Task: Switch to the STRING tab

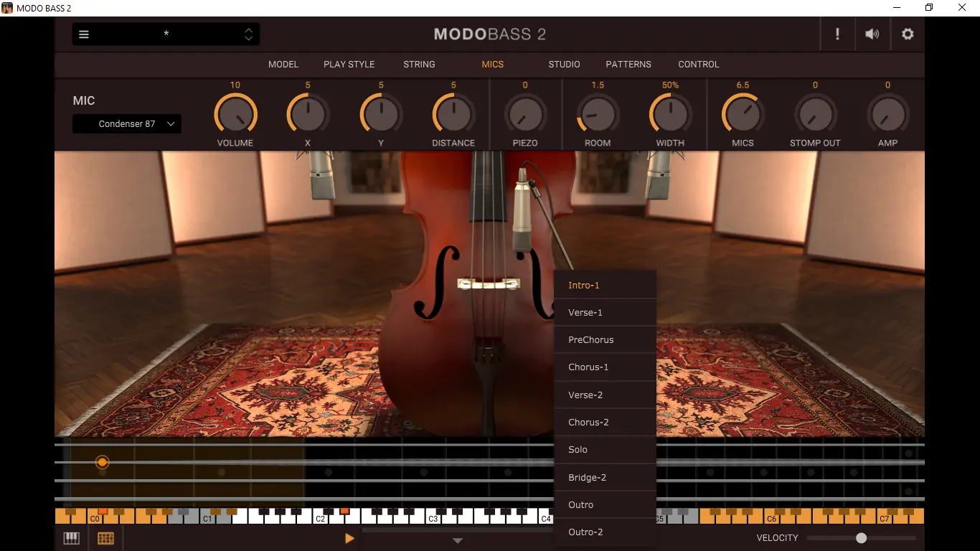Action: point(419,65)
